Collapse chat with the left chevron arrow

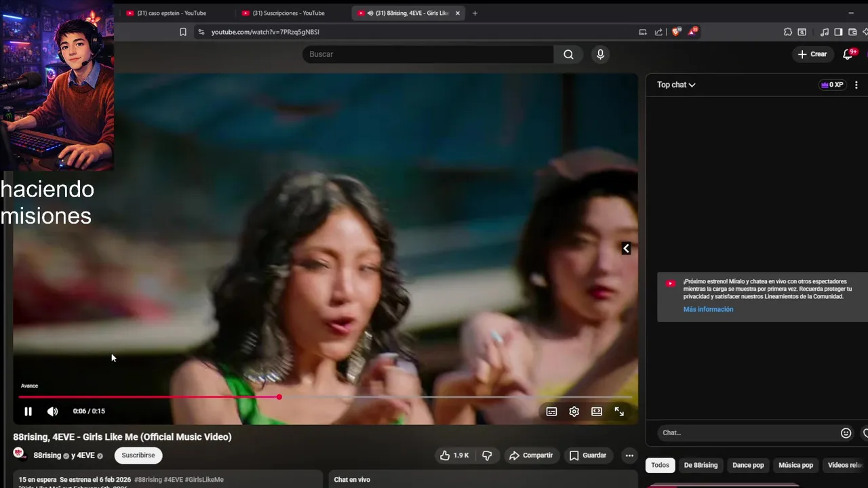coord(626,249)
